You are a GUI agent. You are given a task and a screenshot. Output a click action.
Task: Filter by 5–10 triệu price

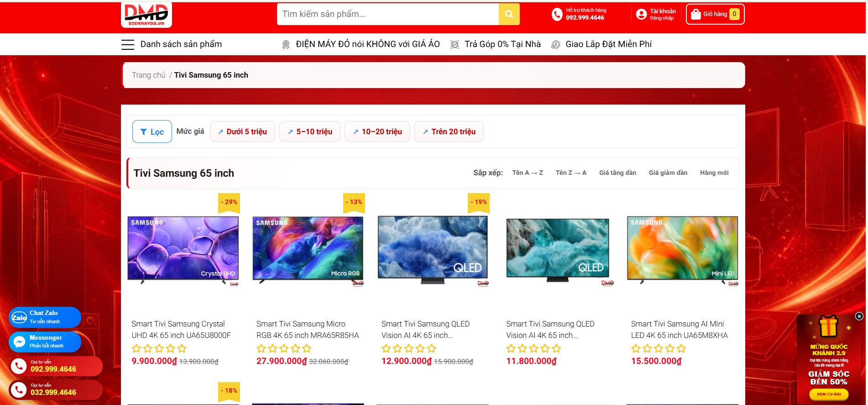310,131
